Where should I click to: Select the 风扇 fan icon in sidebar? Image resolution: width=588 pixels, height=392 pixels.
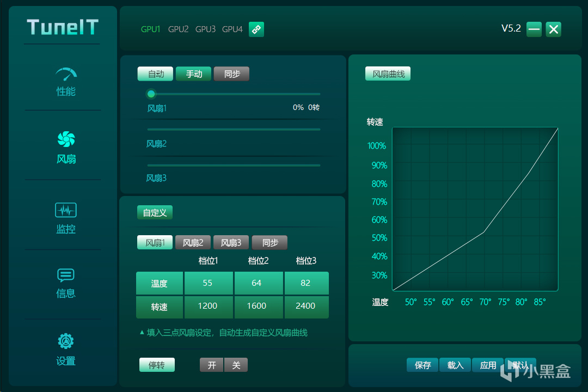[66, 139]
